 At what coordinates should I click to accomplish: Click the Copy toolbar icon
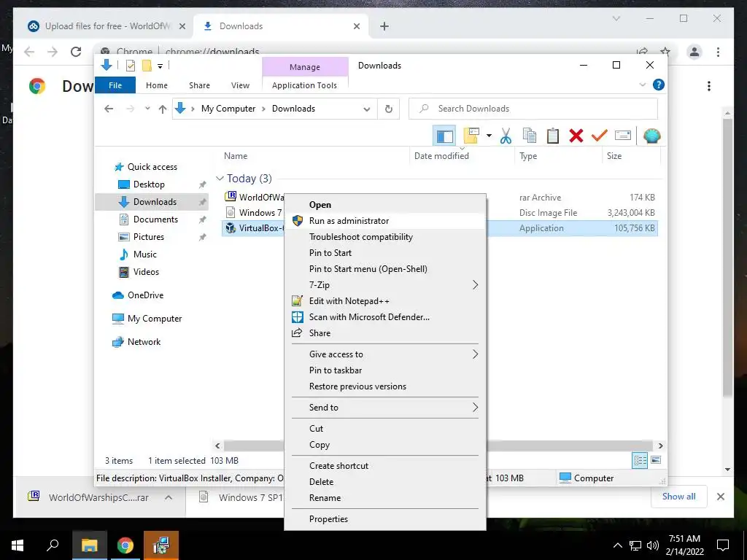click(x=530, y=136)
